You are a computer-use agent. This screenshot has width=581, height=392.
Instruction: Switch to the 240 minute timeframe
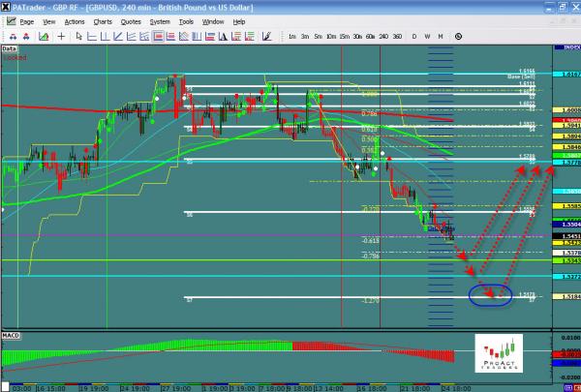click(382, 36)
